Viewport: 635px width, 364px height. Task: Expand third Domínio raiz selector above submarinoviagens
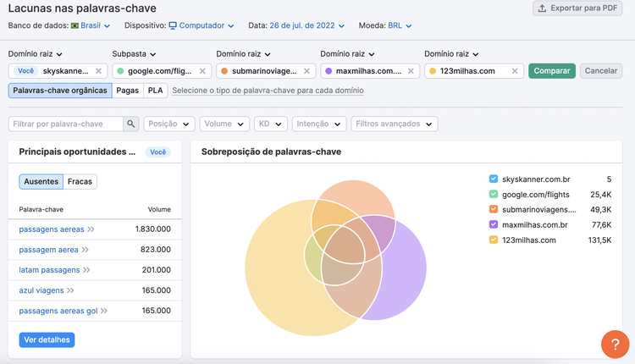[x=243, y=54]
